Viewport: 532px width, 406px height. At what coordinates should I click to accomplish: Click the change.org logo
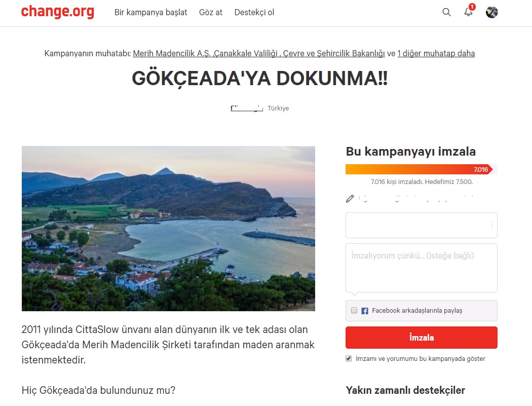[x=58, y=12]
